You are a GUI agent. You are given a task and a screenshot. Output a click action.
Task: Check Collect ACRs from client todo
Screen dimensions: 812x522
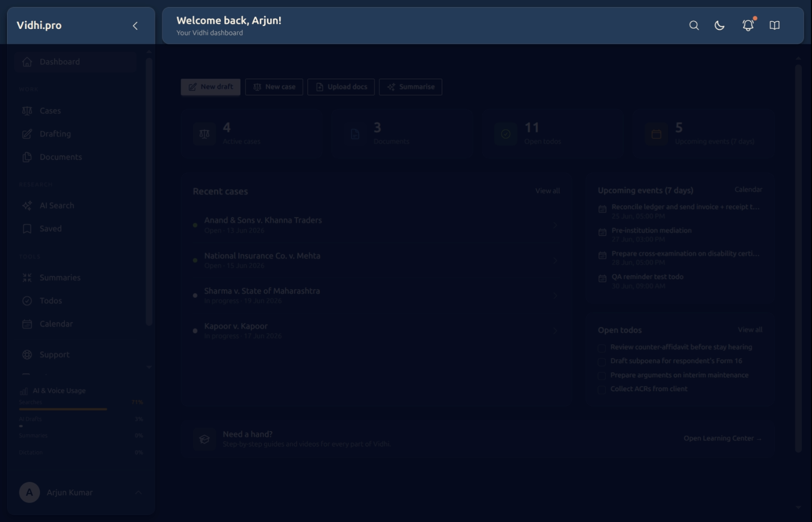602,390
